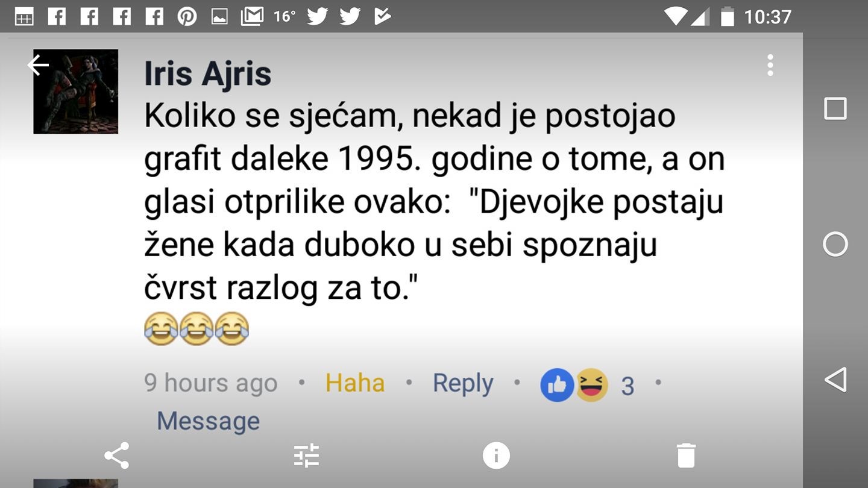
Task: Open a Twitter notification in the status bar
Action: point(318,16)
